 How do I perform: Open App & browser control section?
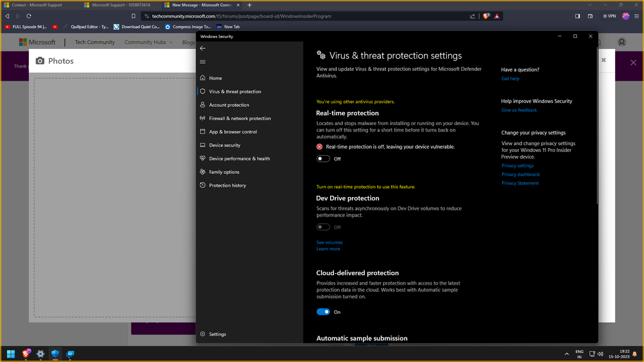click(x=233, y=132)
